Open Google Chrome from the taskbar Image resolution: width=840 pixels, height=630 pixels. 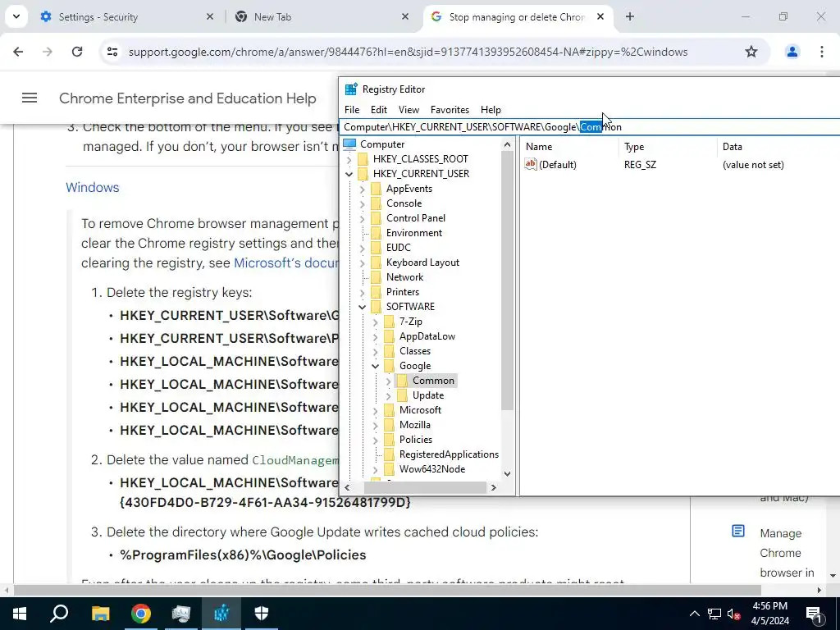point(141,614)
